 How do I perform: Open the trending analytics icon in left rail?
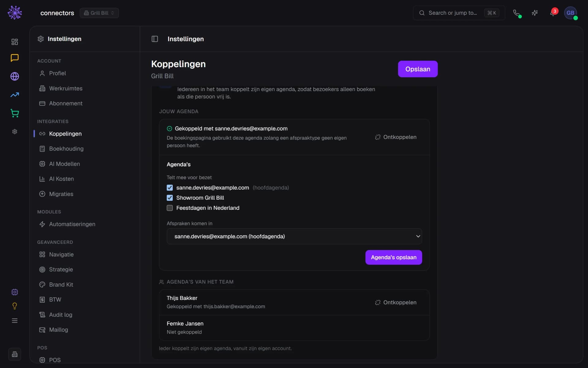click(15, 95)
